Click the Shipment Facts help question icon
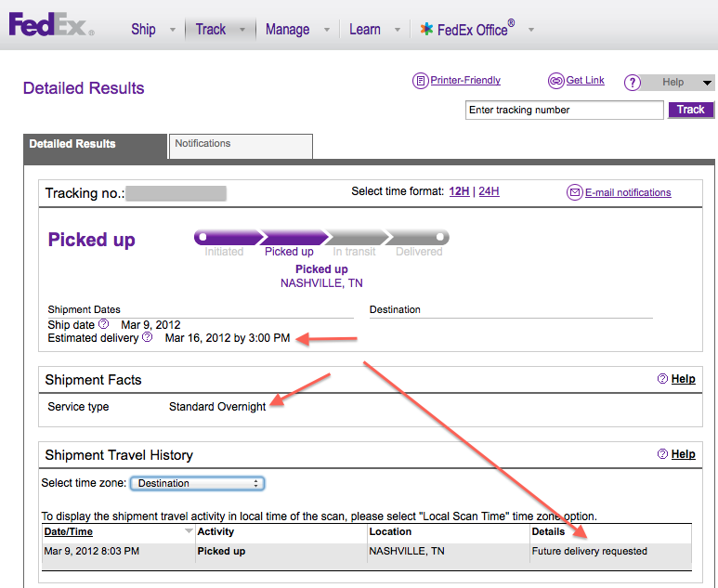Image resolution: width=718 pixels, height=588 pixels. (x=662, y=379)
